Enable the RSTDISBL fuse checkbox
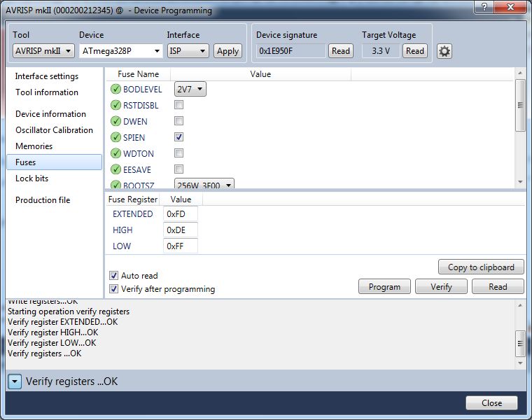 178,105
